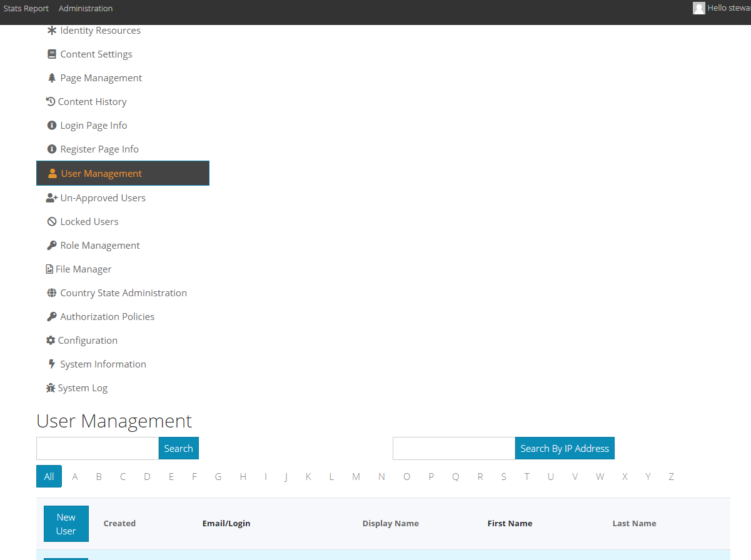Viewport: 751px width, 560px height.
Task: Click the user avatar next to Hello stewa
Action: (698, 8)
